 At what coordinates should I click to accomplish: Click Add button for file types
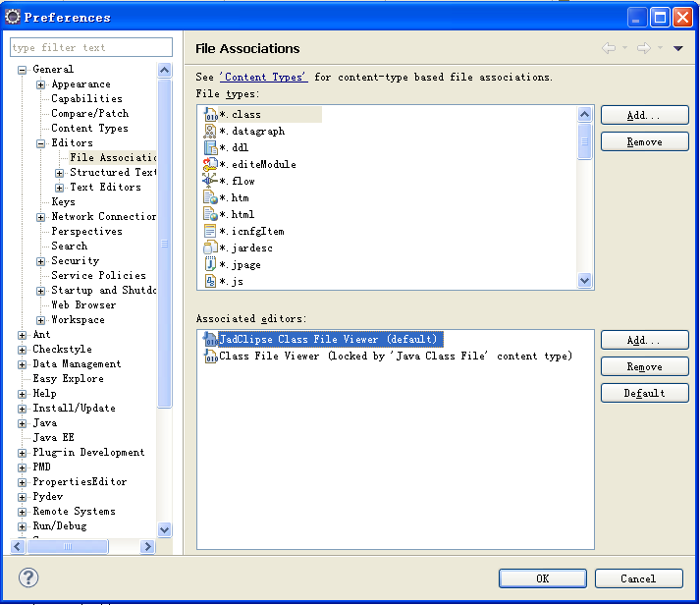(644, 115)
